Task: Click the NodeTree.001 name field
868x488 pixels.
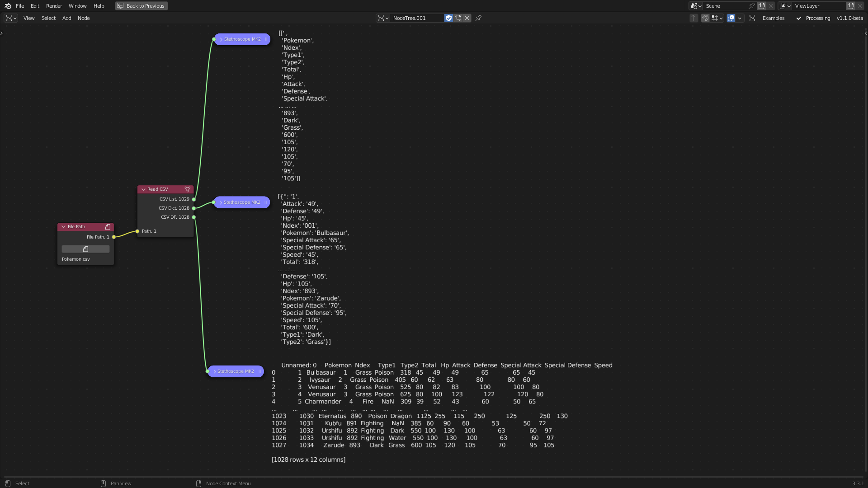Action: pos(416,18)
